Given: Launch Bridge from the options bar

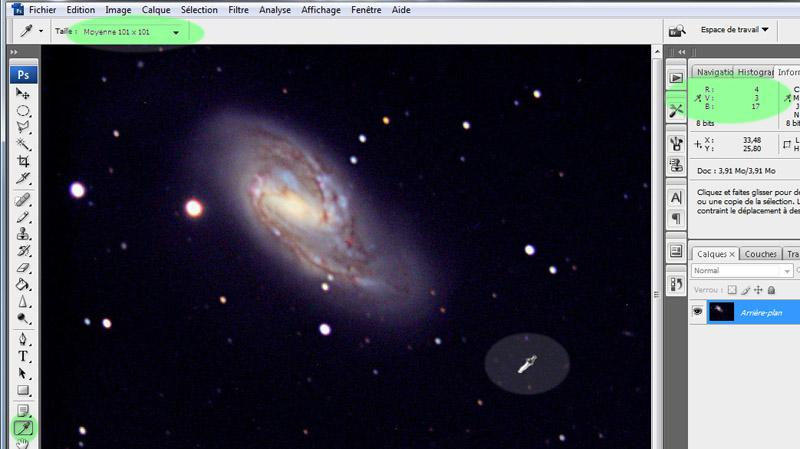Looking at the screenshot, I should pyautogui.click(x=677, y=31).
